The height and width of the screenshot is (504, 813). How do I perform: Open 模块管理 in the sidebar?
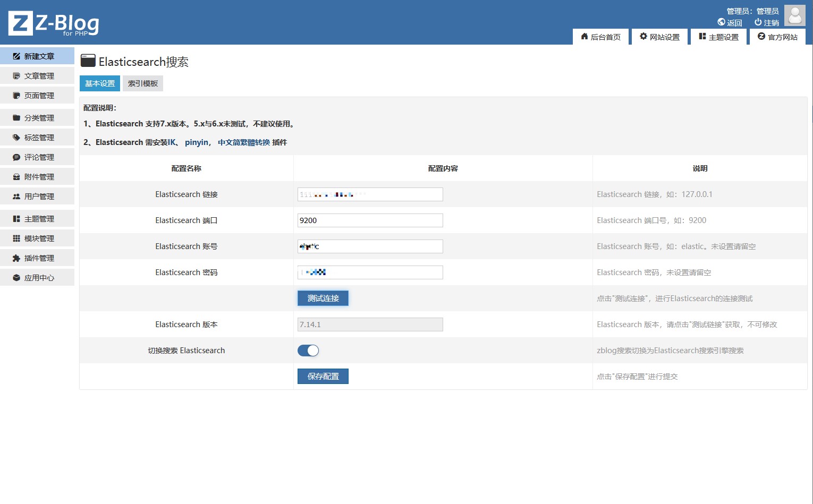tap(37, 238)
